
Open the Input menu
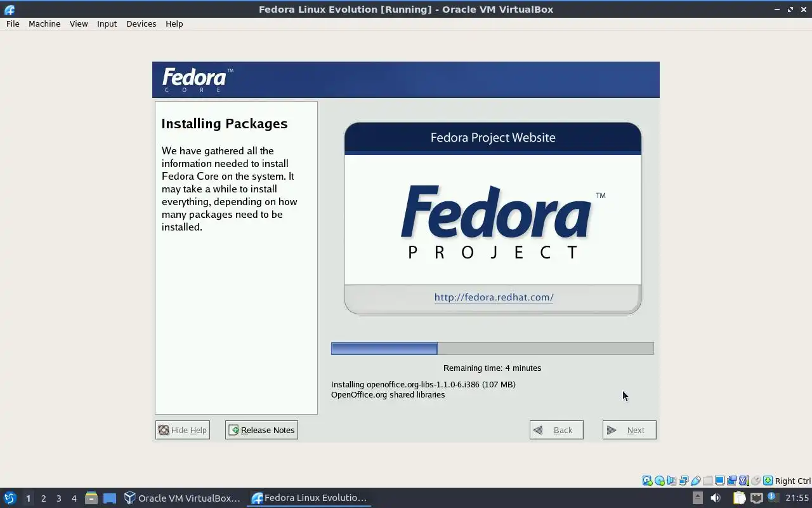click(107, 23)
